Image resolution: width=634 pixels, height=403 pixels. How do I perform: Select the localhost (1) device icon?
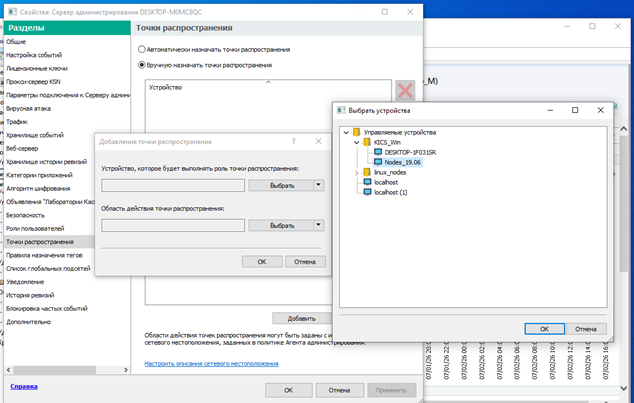point(367,192)
